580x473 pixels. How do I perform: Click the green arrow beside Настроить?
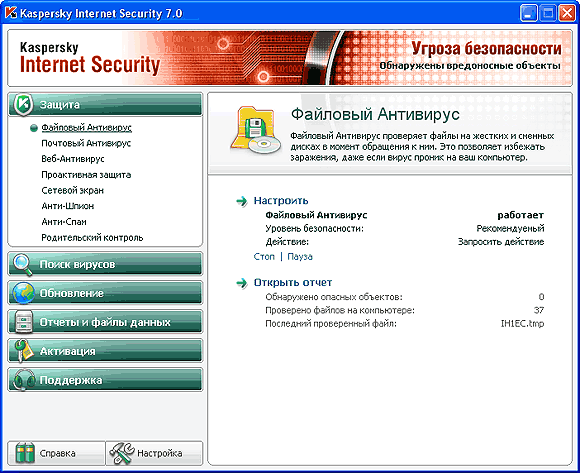pyautogui.click(x=242, y=201)
